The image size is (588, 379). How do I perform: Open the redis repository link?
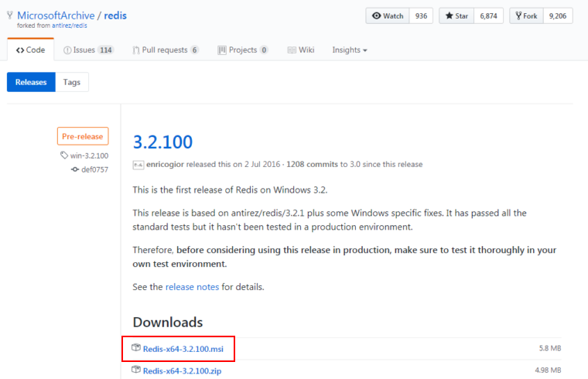(115, 15)
